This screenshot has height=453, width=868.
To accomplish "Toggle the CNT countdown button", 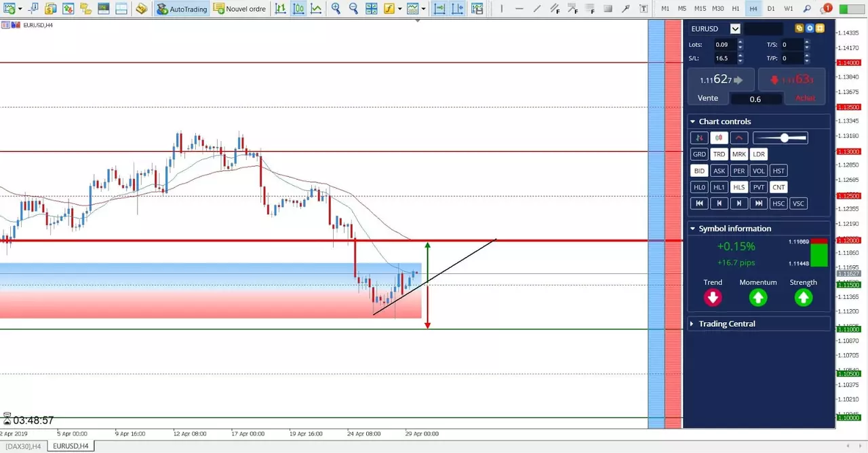I will [x=778, y=187].
